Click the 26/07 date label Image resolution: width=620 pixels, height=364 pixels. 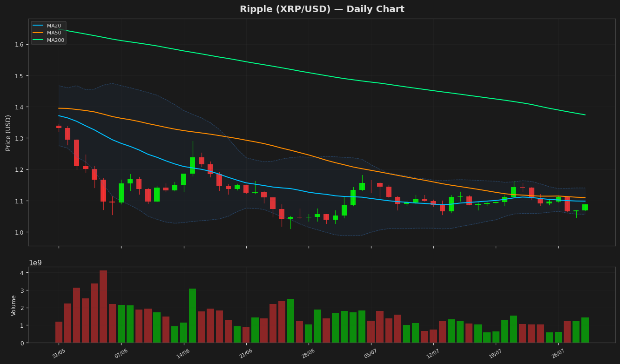[x=558, y=354]
